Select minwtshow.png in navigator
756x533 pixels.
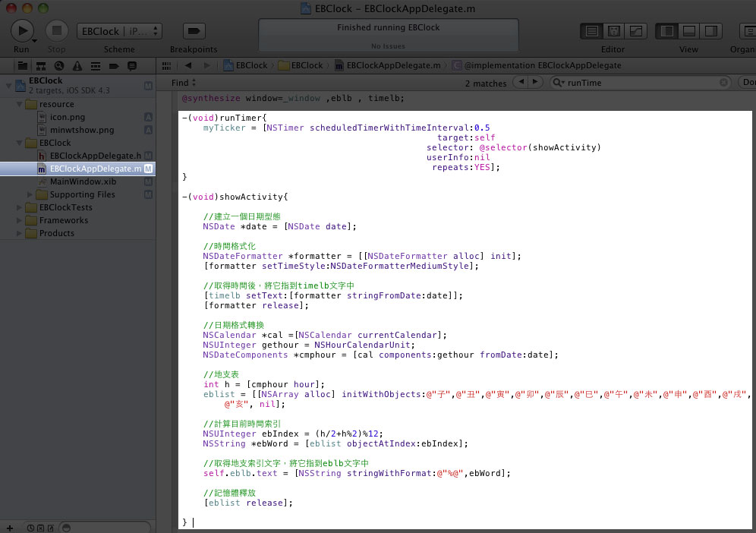click(82, 131)
